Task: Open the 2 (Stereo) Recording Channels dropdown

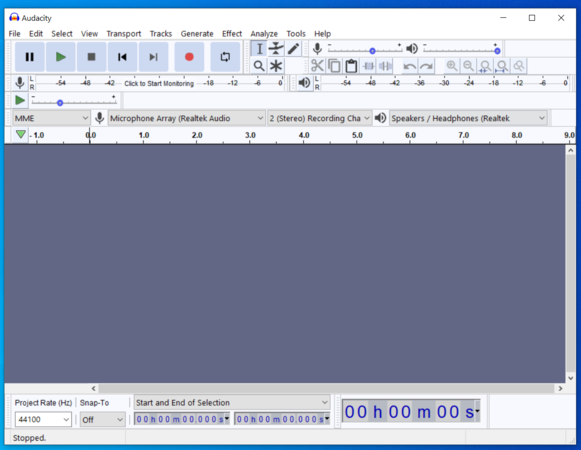Action: [319, 118]
